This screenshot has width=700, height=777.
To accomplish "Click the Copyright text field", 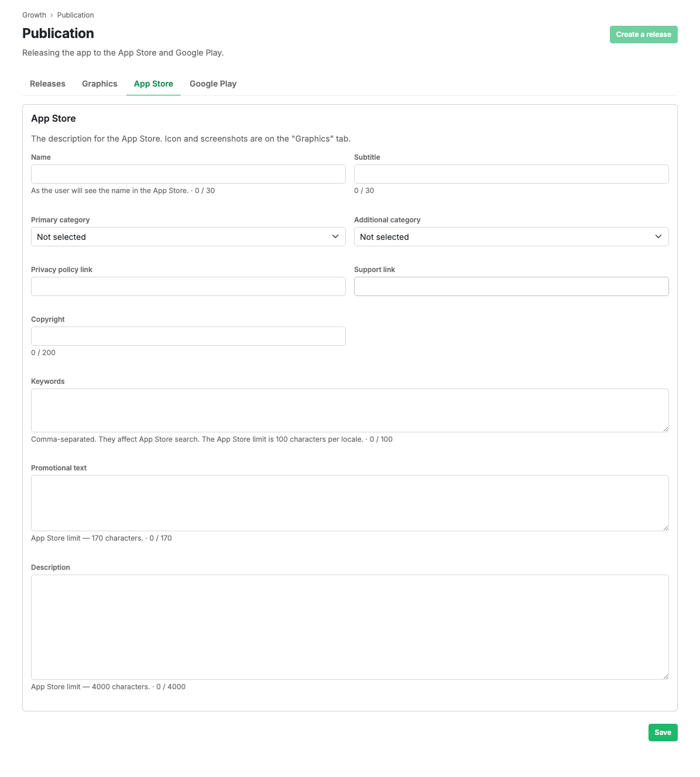I will [188, 336].
